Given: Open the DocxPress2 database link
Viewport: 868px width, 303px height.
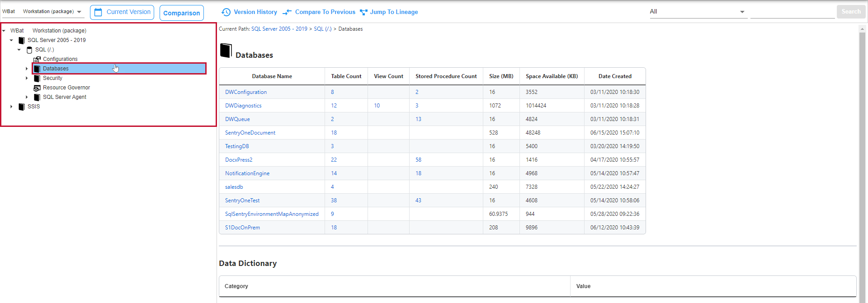Looking at the screenshot, I should (239, 160).
